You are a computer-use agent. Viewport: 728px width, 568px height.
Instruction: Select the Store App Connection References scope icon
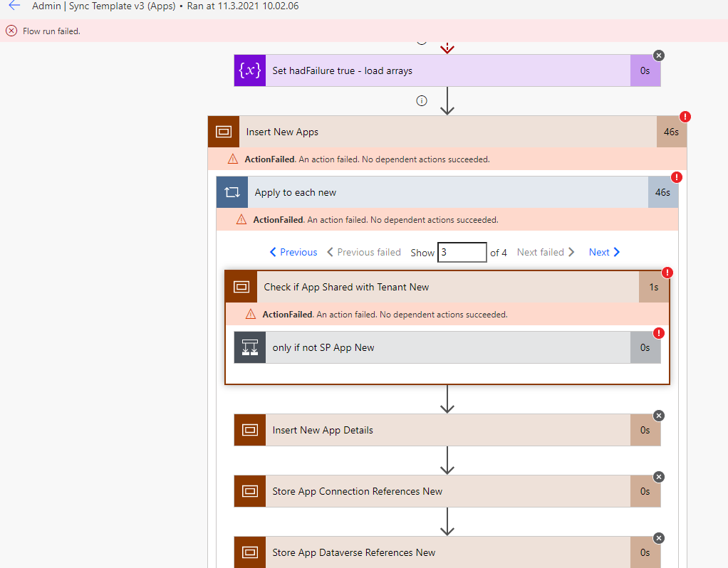point(249,491)
